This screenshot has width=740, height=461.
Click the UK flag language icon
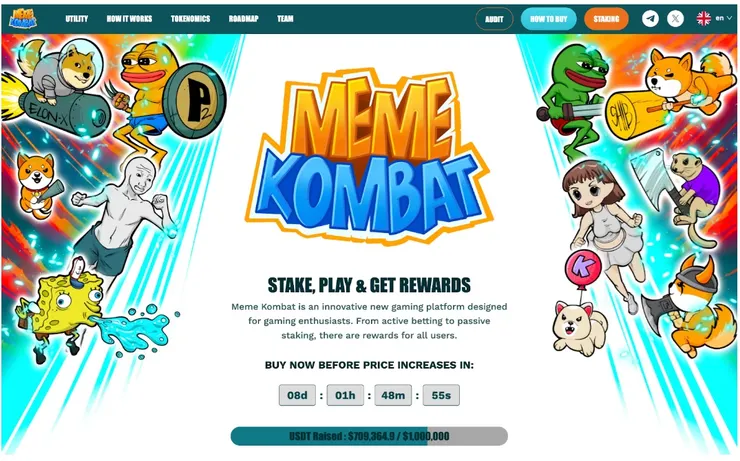point(704,19)
